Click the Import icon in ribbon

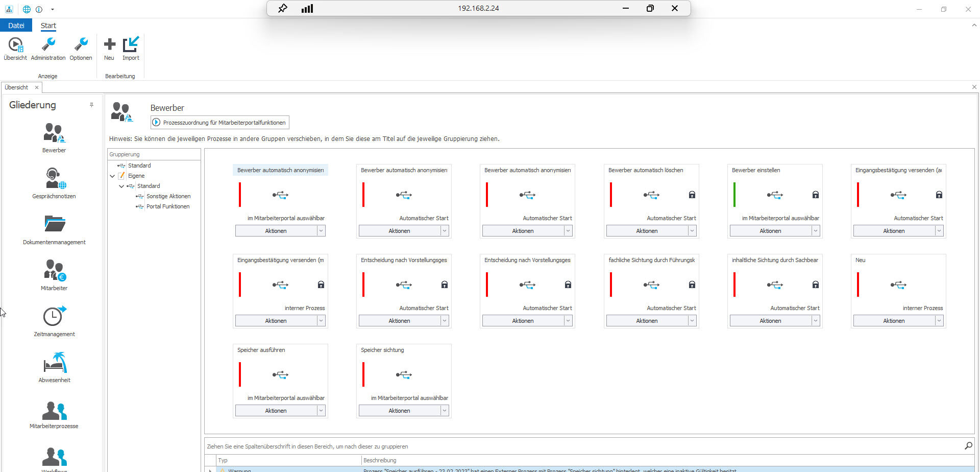(x=131, y=45)
